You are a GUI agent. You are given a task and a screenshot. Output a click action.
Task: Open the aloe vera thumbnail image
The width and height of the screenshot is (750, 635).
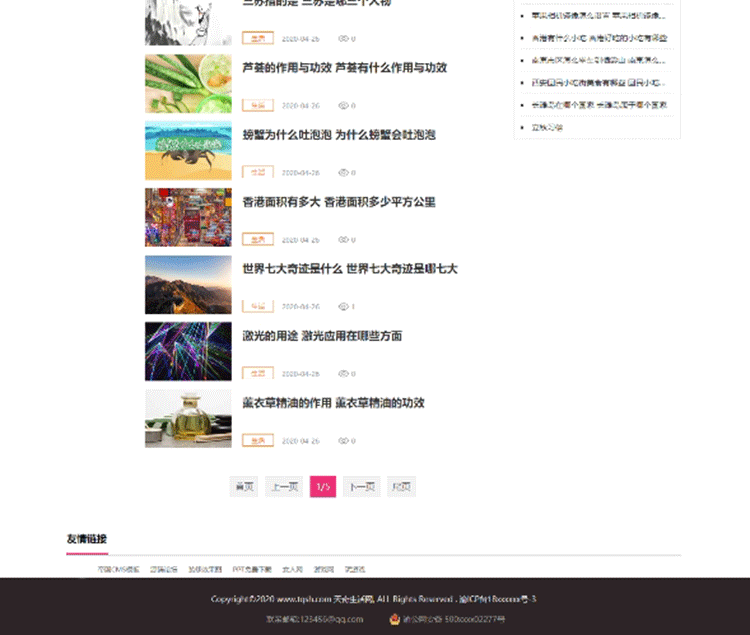188,84
